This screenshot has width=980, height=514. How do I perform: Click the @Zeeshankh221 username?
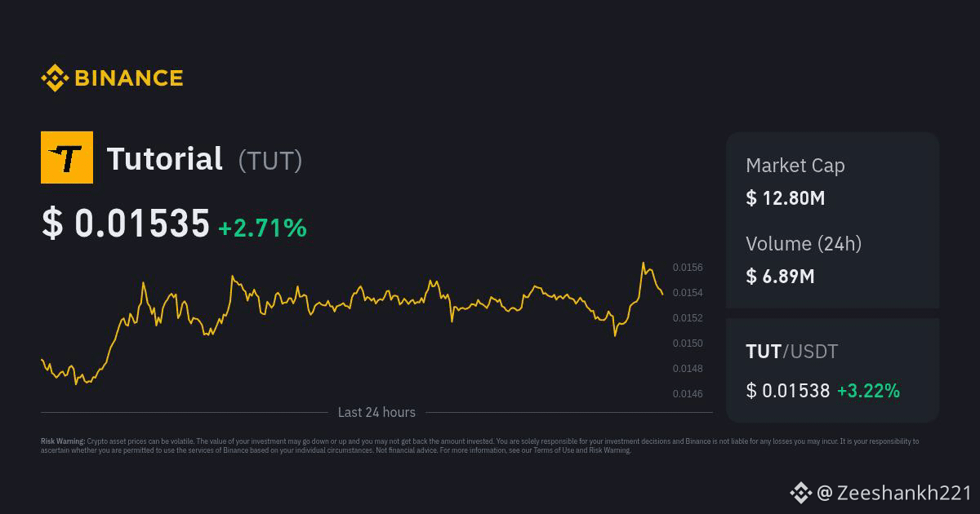pyautogui.click(x=893, y=493)
